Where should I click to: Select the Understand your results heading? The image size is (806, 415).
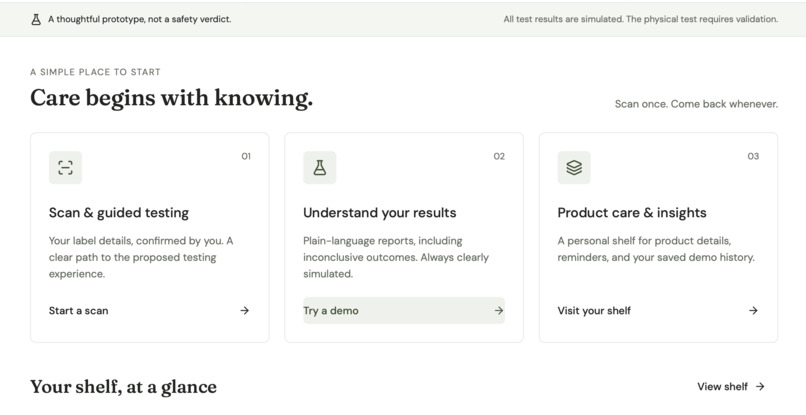click(x=379, y=213)
